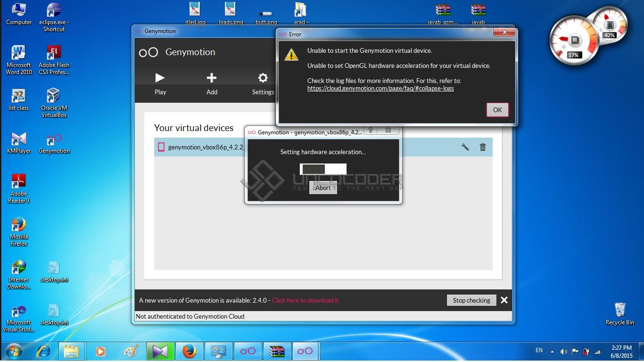644x362 pixels.
Task: Launch Internet Explorer from the taskbar
Action: (43, 352)
